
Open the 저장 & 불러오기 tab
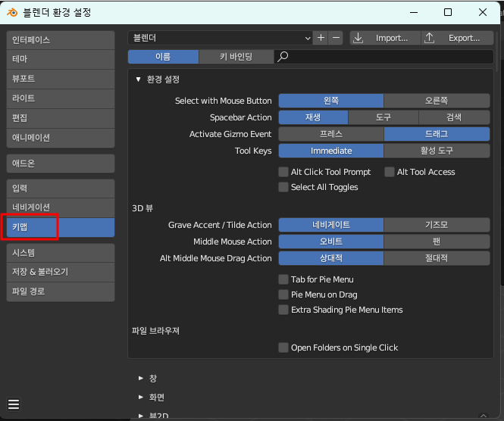pos(61,273)
